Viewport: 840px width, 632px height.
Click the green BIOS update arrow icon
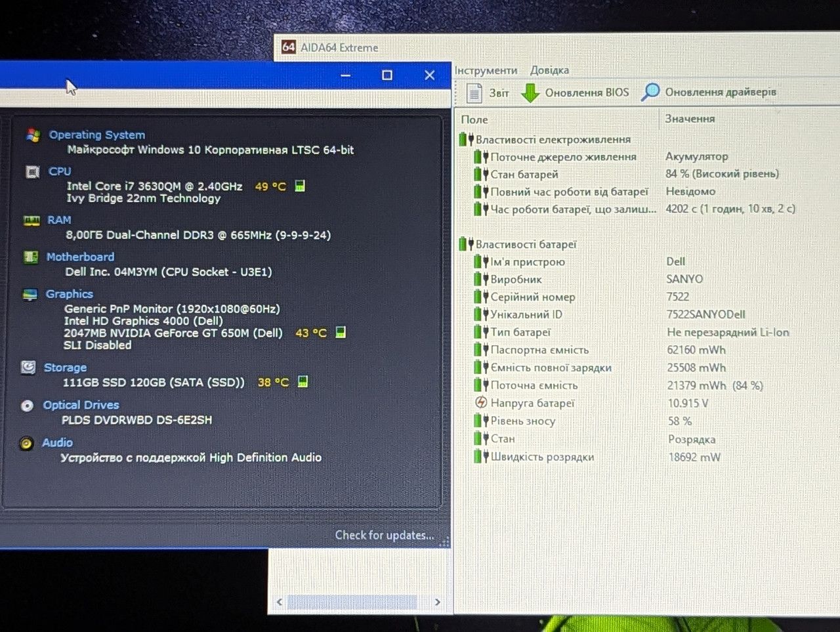click(530, 93)
